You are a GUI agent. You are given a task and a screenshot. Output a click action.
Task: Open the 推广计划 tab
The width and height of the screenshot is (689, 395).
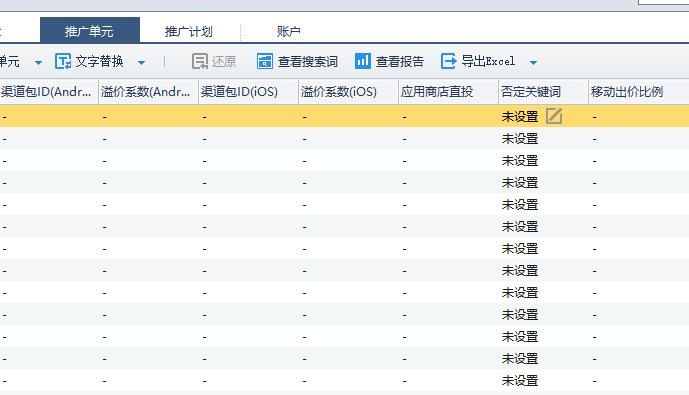point(189,31)
